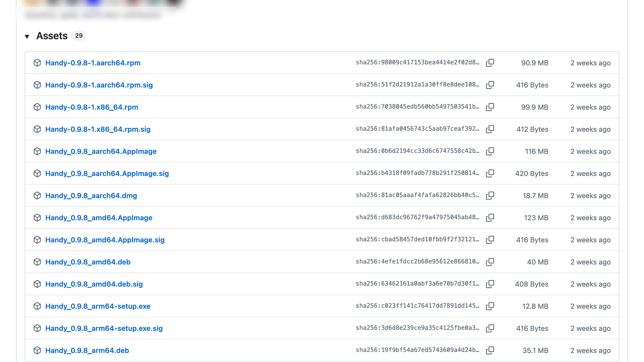
Task: Download Handy-0.9.8-1.aarch64.rpm.sig signature
Action: pos(99,85)
